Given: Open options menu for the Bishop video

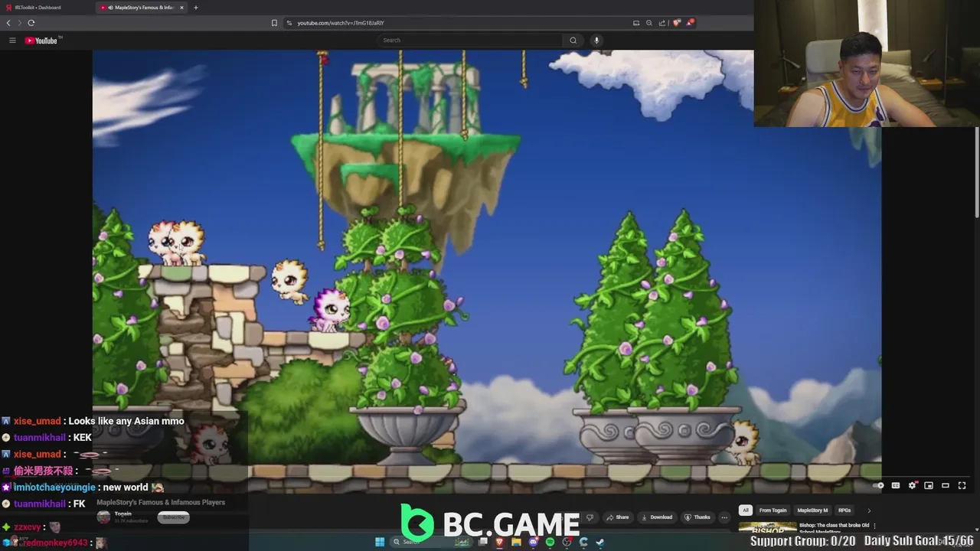Looking at the screenshot, I should (x=874, y=526).
